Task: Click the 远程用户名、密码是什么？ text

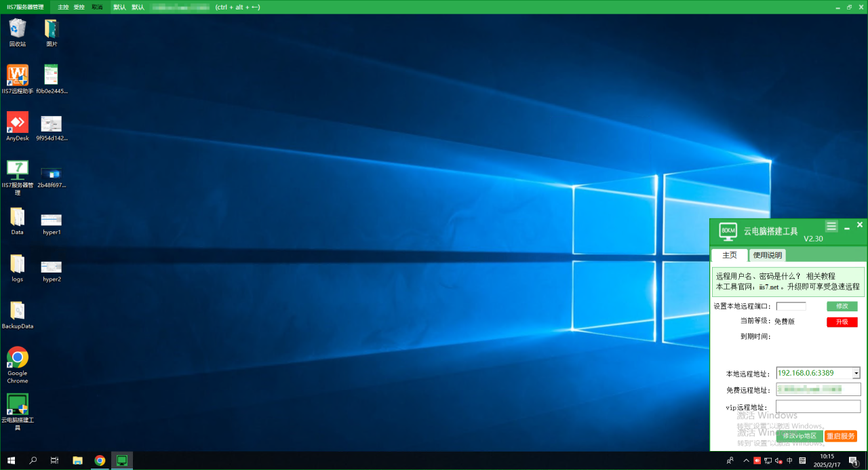Action: pos(758,276)
